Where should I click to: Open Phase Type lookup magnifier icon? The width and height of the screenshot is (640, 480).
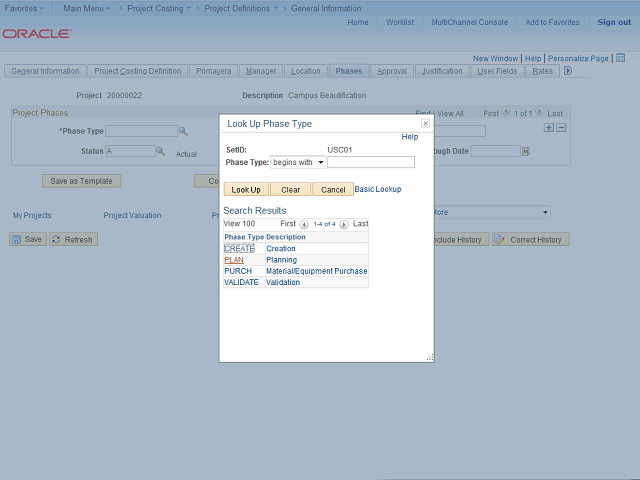[x=183, y=131]
